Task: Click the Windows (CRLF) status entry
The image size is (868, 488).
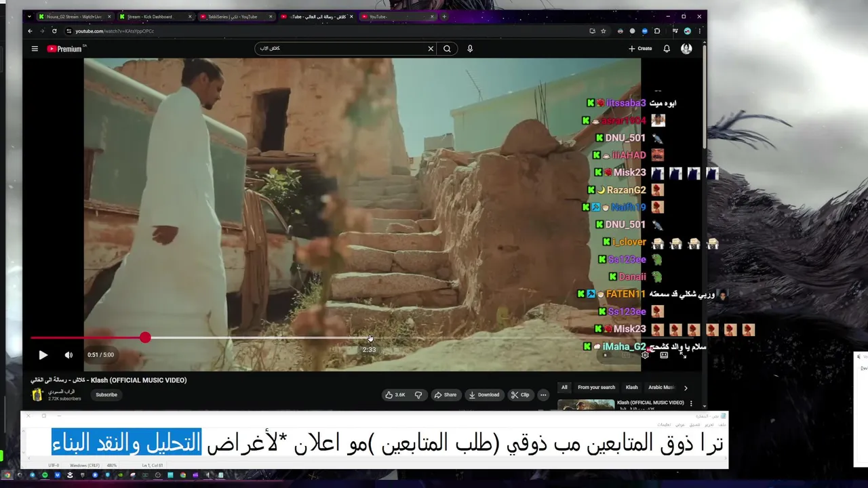Action: [x=84, y=466]
